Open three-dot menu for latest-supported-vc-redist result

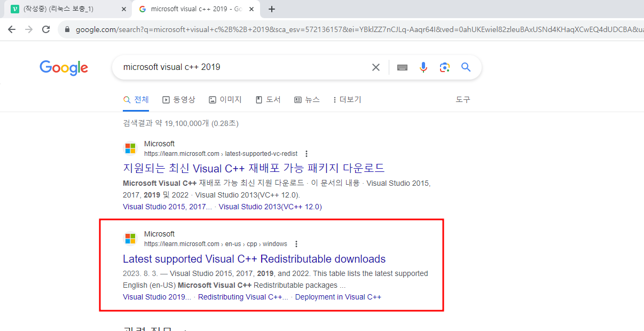tap(307, 154)
